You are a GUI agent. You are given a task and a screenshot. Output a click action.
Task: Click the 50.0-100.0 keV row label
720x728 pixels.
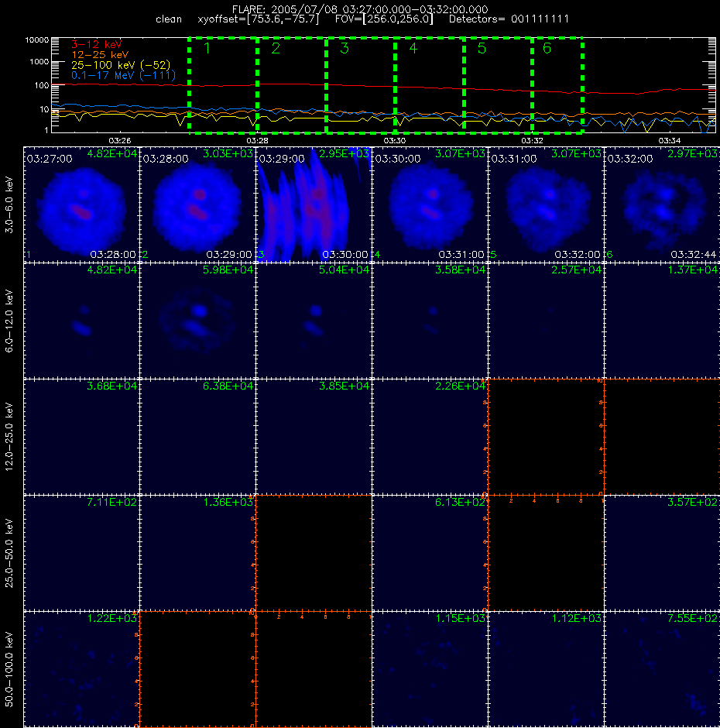point(9,669)
